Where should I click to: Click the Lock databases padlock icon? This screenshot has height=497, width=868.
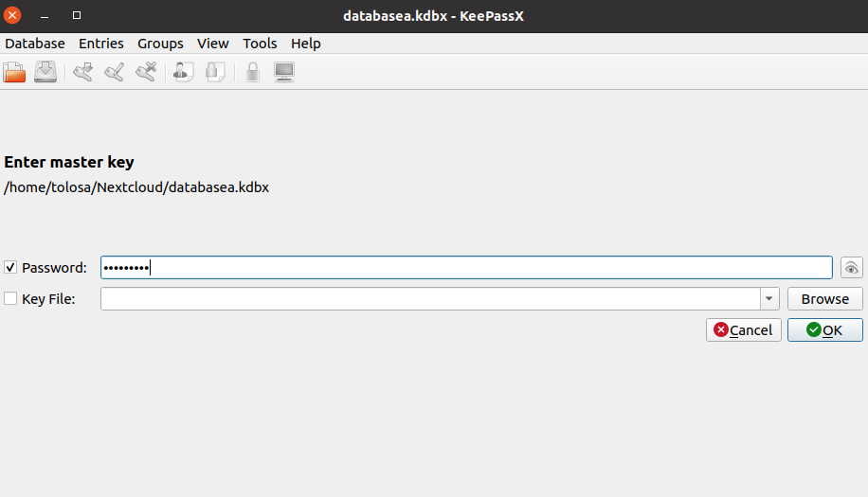pyautogui.click(x=252, y=72)
